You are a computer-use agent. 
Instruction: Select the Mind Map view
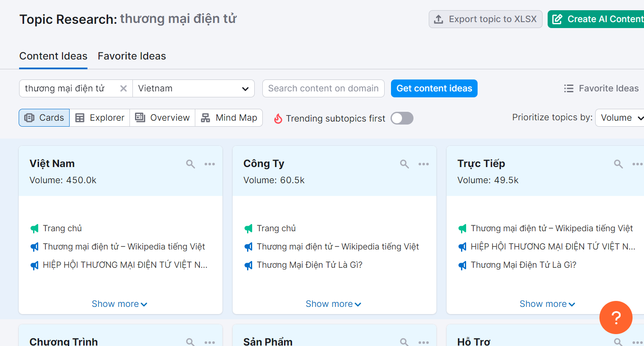coord(229,118)
